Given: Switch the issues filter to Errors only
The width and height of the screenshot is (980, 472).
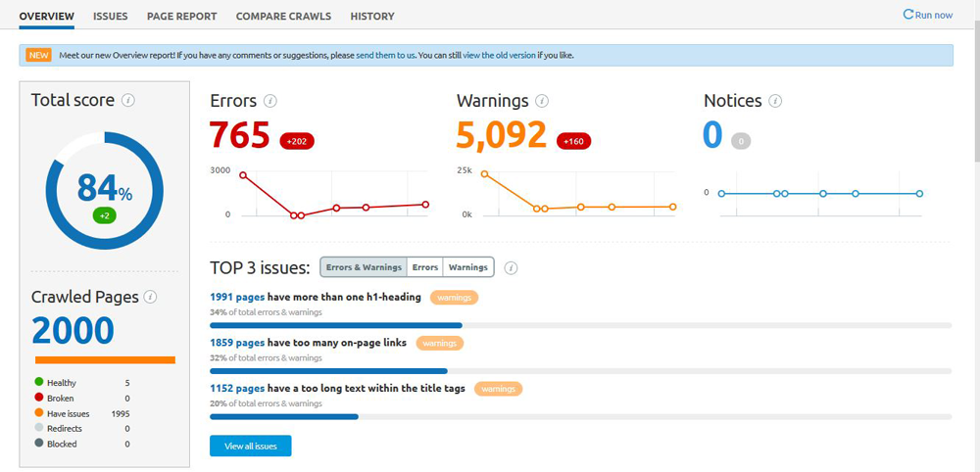Looking at the screenshot, I should point(425,267).
